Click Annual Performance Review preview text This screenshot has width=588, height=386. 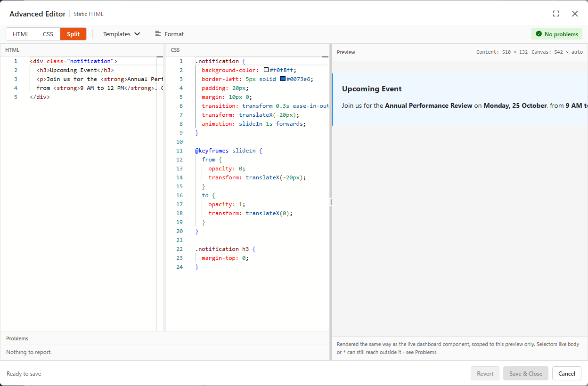pyautogui.click(x=429, y=105)
